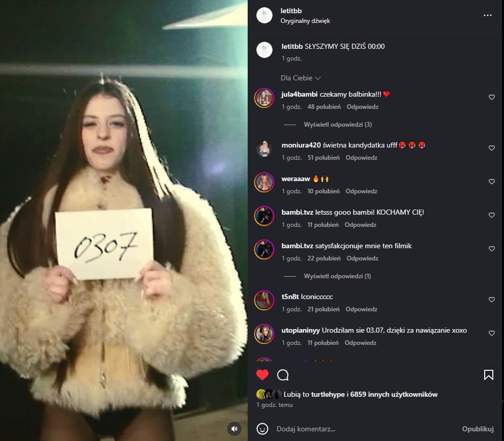Save post with the bookmark icon

point(489,375)
